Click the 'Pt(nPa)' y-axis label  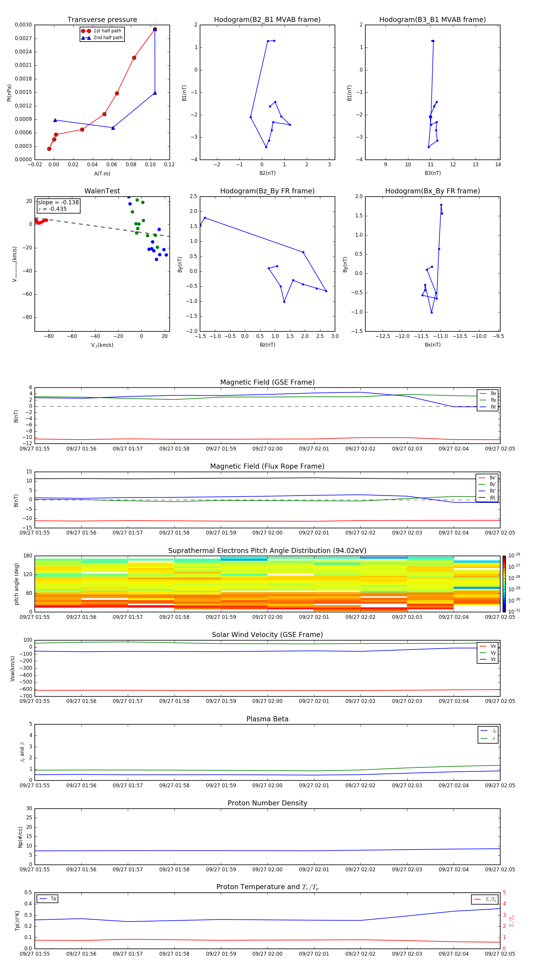click(x=9, y=93)
